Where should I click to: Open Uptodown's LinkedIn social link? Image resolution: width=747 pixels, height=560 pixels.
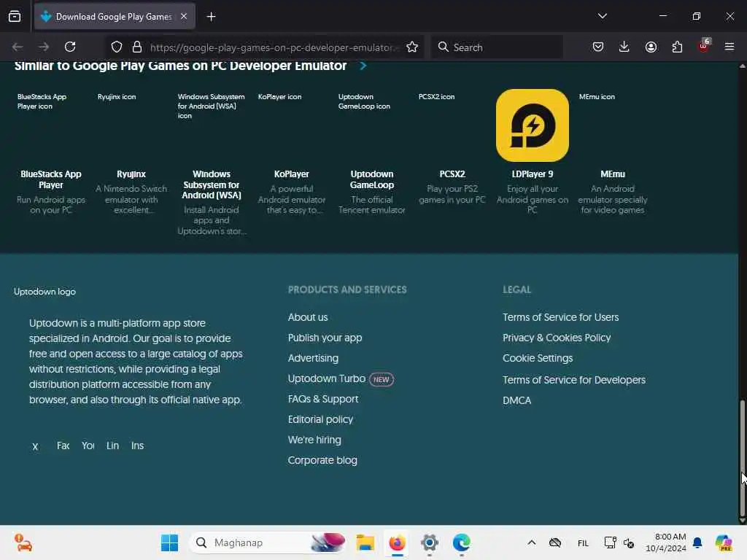tap(112, 446)
